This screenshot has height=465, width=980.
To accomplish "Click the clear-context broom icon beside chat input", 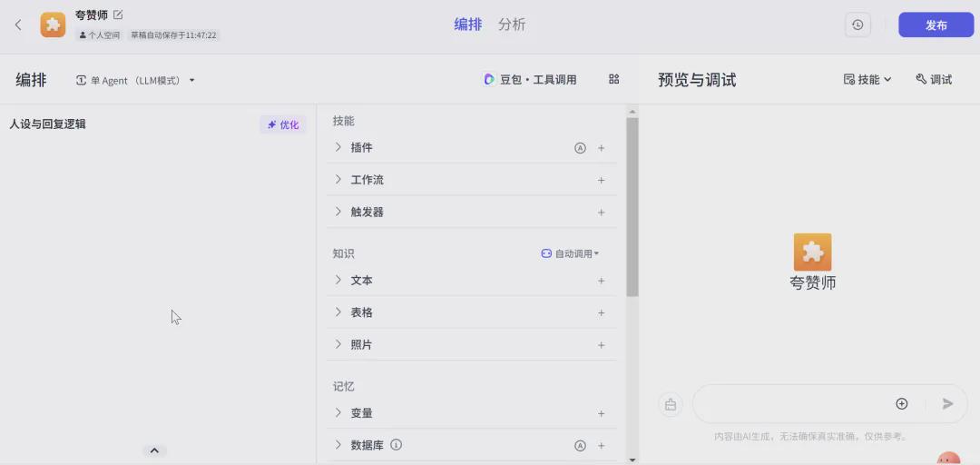I will [x=671, y=403].
